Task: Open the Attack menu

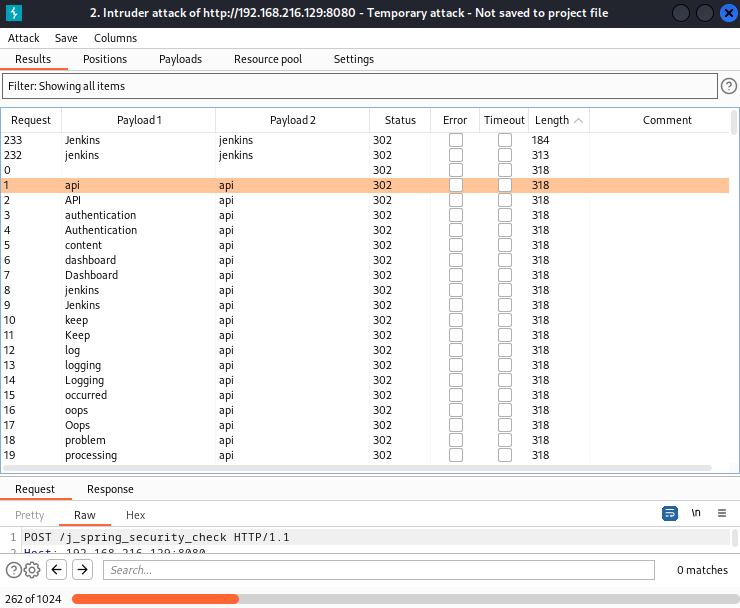Action: pos(24,38)
